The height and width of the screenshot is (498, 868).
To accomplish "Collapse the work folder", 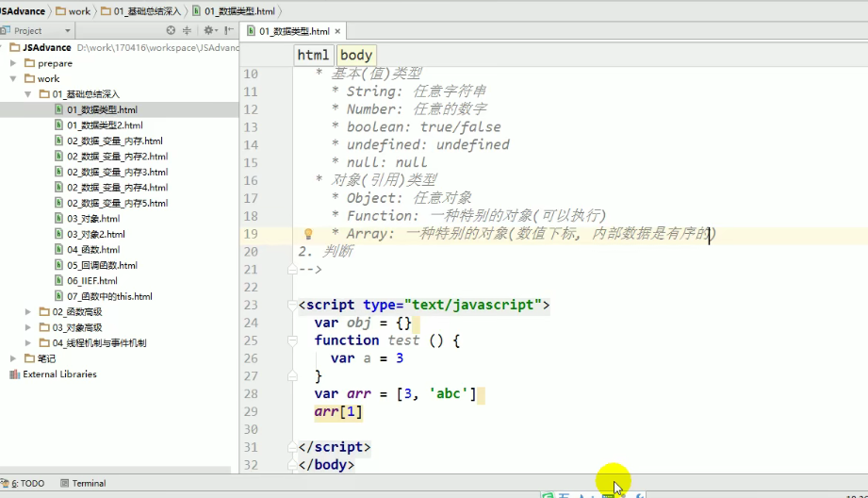I will [13, 78].
